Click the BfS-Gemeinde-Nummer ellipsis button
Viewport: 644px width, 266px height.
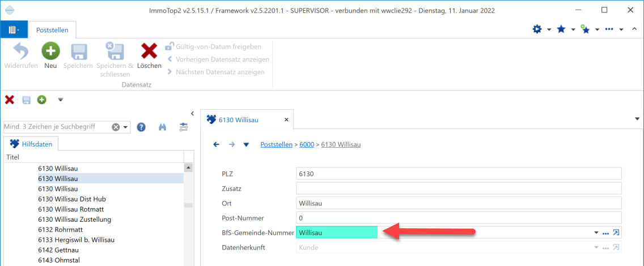click(x=605, y=233)
